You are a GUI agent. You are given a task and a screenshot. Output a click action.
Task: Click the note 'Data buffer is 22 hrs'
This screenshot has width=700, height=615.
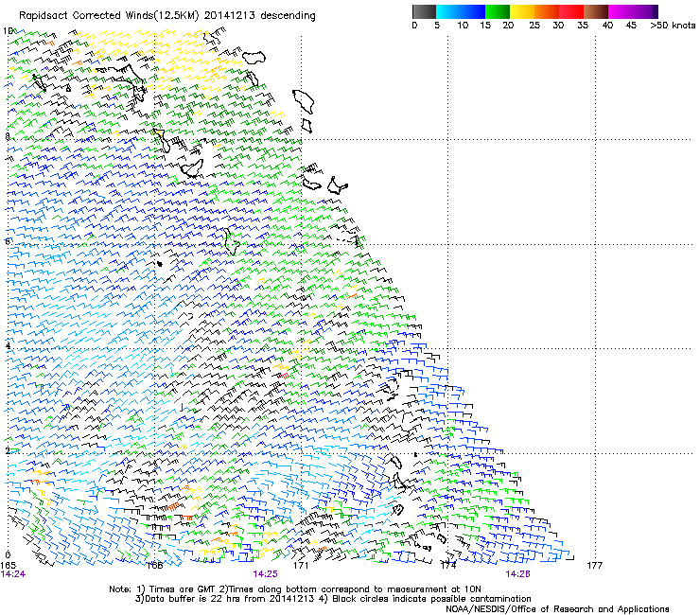pyautogui.click(x=192, y=599)
